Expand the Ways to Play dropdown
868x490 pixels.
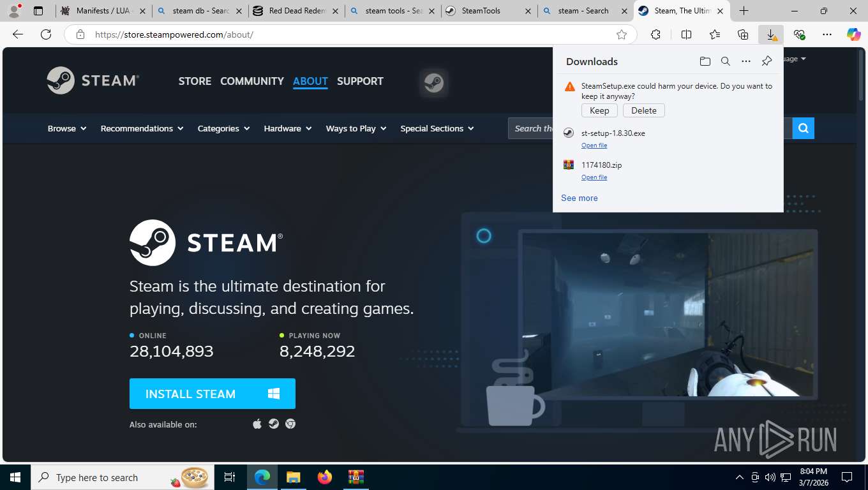click(356, 128)
